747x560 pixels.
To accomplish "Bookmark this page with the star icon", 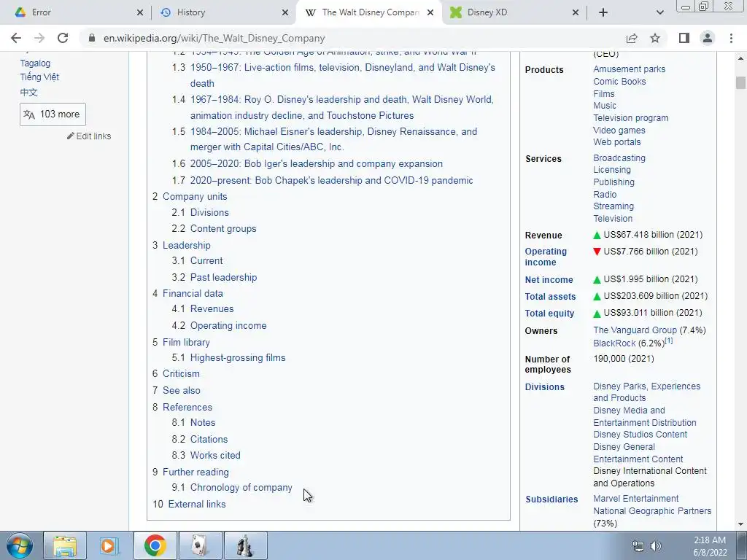I will pyautogui.click(x=655, y=38).
